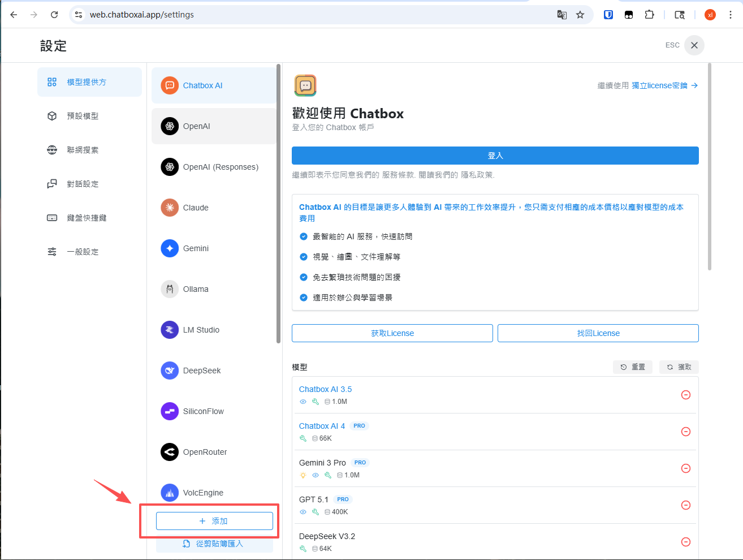Click the Chatbox AI 4 model name
This screenshot has height=560, width=743.
(x=322, y=426)
